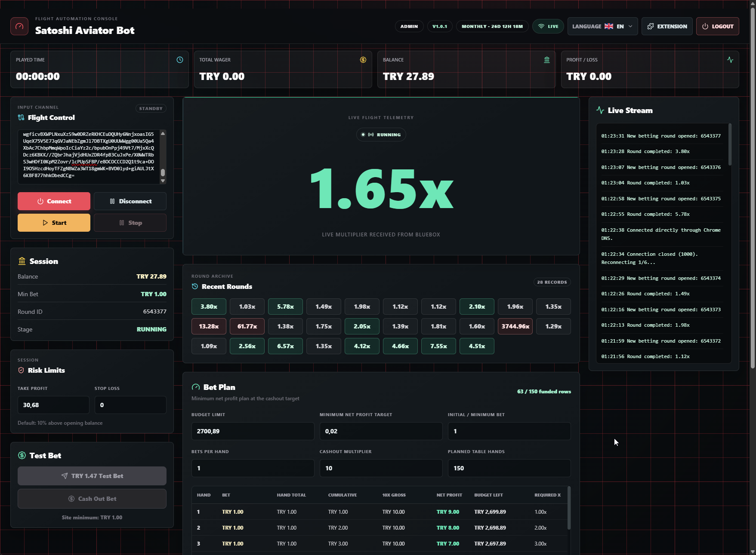Click the Disconnect button
Viewport: 756px width, 555px height.
[x=130, y=201]
